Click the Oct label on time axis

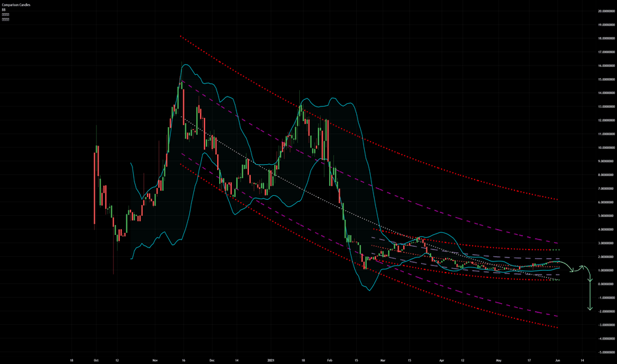coord(95,360)
